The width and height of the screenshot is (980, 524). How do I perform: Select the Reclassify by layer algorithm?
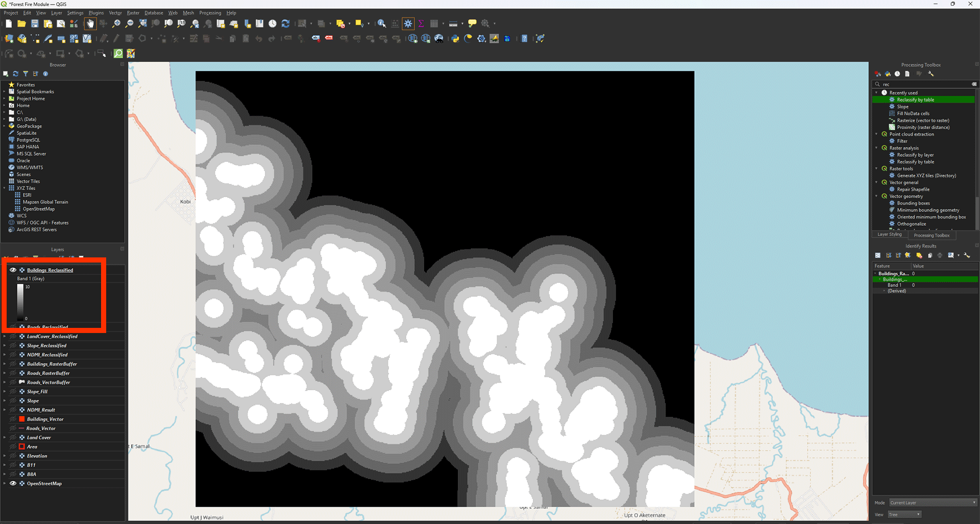[915, 155]
